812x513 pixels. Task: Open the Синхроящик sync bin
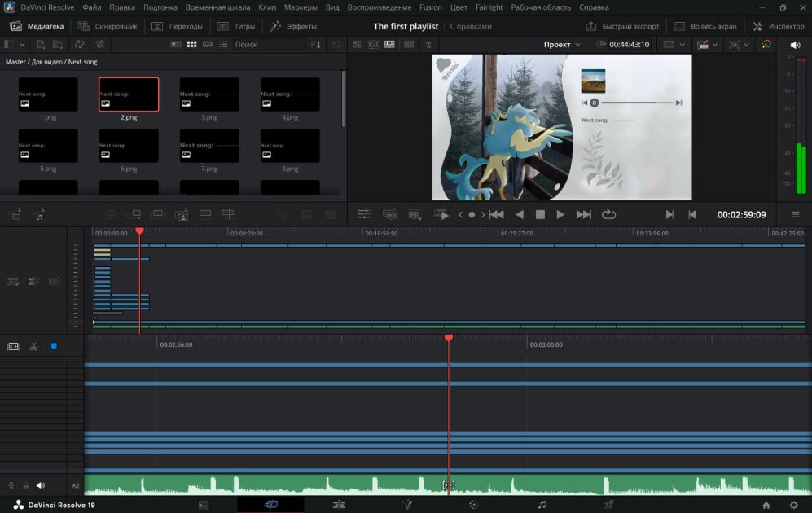coord(108,26)
